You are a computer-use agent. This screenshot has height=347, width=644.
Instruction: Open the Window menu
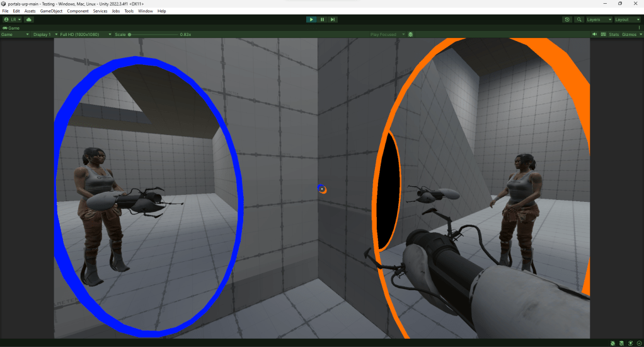[x=145, y=11]
